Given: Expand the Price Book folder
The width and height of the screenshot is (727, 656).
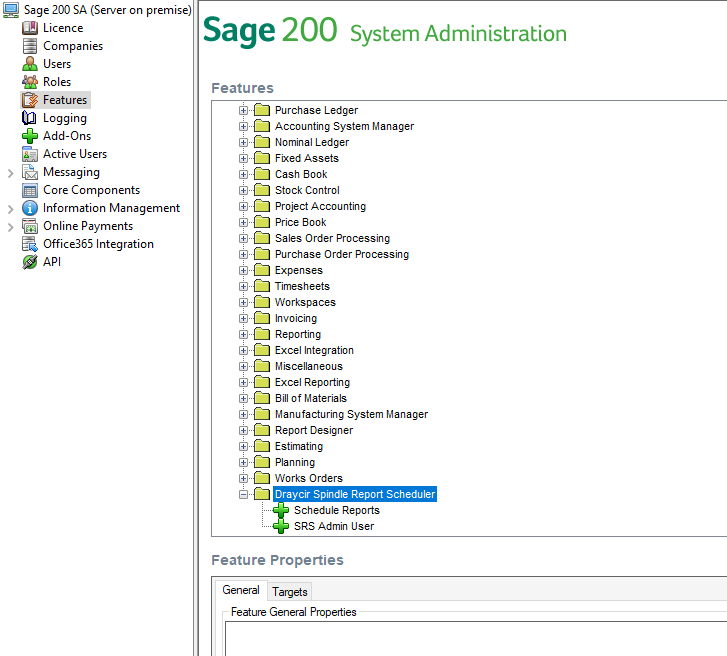Looking at the screenshot, I should pyautogui.click(x=243, y=223).
